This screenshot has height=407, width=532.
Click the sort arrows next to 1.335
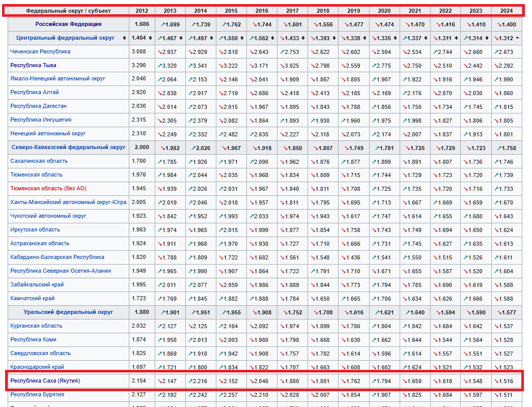[x=395, y=38]
